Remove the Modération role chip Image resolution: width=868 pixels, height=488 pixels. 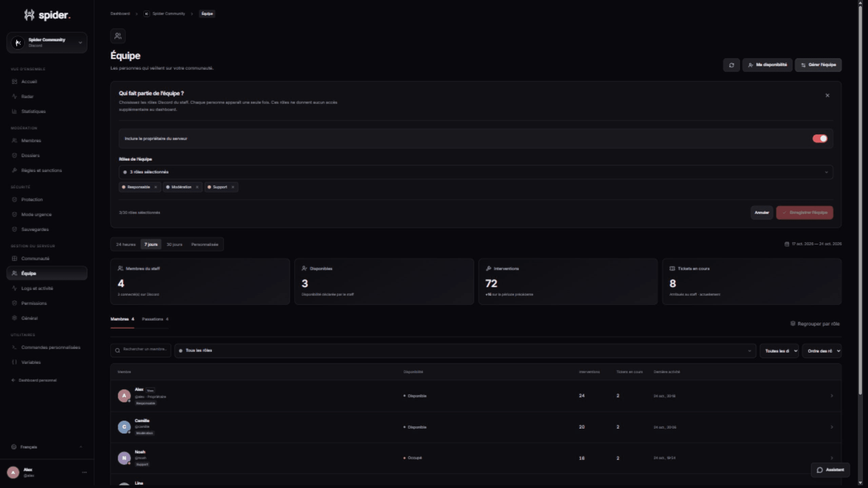pos(197,187)
